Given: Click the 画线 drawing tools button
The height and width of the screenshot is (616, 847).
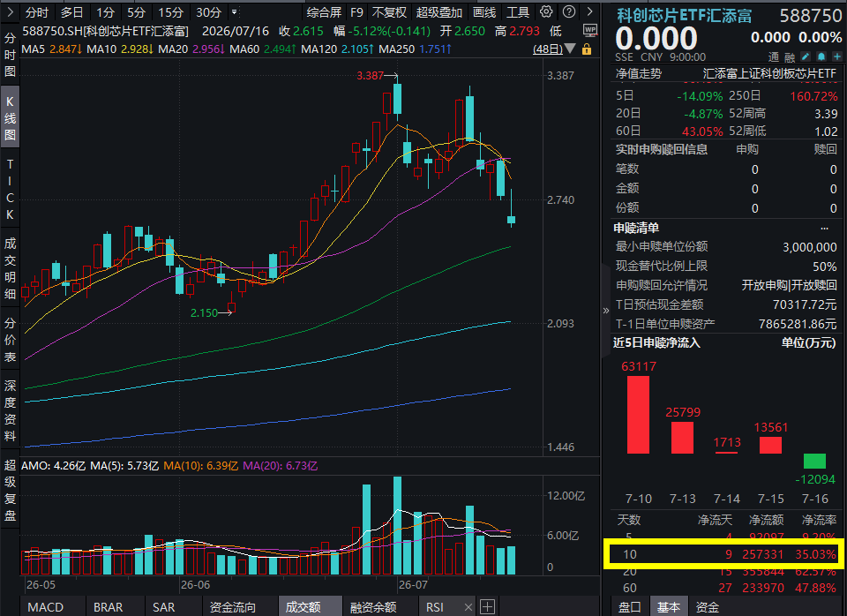Looking at the screenshot, I should click(x=484, y=12).
